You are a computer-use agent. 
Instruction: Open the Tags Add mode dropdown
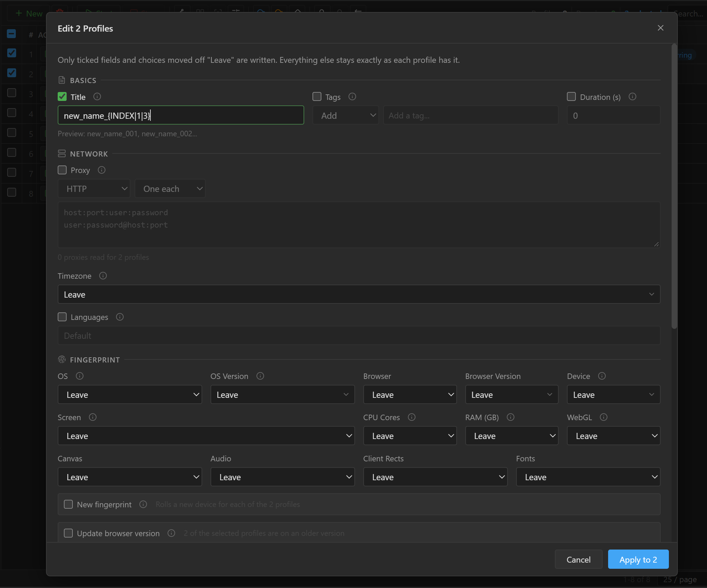pos(345,115)
